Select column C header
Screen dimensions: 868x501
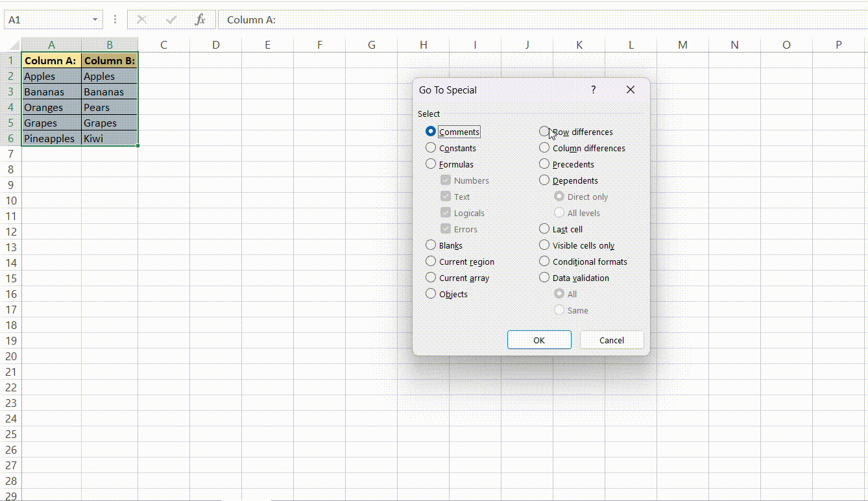point(163,45)
